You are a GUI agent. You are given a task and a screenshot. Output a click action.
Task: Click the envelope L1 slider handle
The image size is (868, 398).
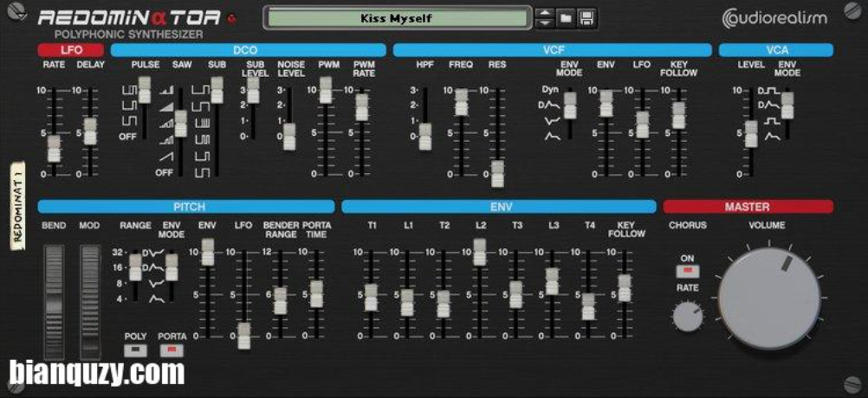tap(407, 302)
